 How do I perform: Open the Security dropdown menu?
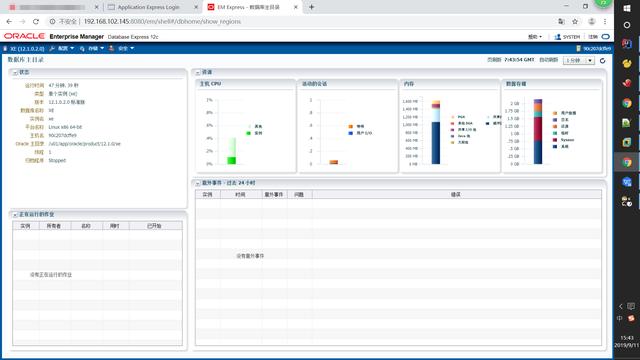coord(126,49)
